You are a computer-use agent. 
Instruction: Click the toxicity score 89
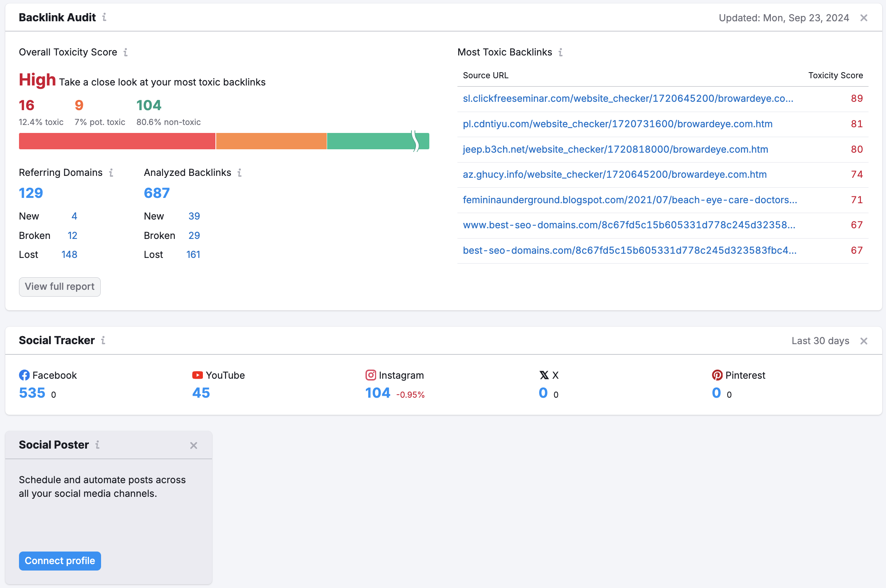857,99
